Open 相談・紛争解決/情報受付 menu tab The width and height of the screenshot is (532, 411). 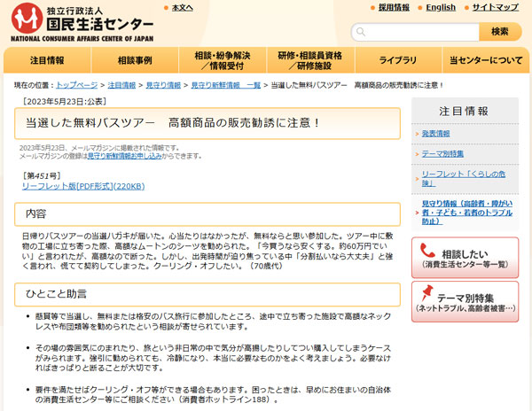tap(223, 61)
